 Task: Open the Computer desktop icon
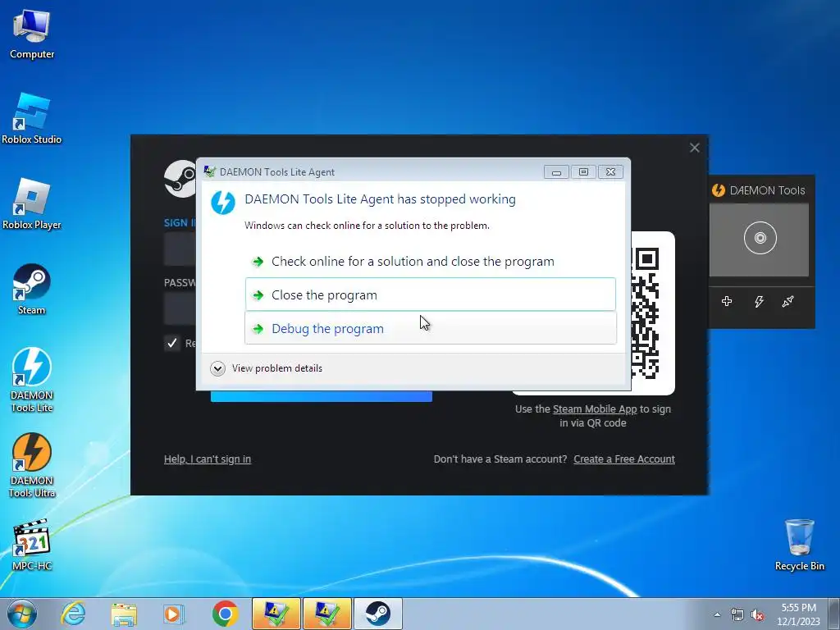click(x=32, y=34)
